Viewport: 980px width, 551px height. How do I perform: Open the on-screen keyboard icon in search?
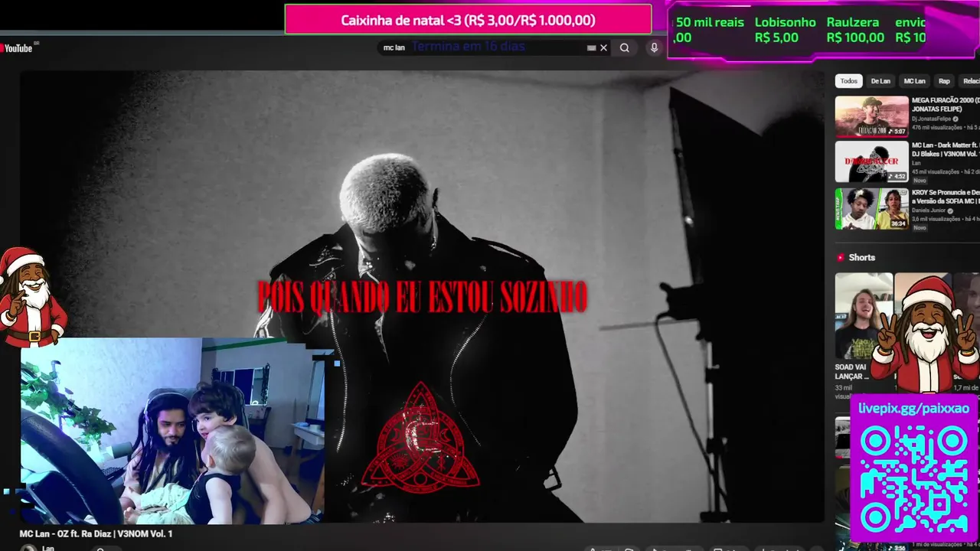pyautogui.click(x=591, y=47)
